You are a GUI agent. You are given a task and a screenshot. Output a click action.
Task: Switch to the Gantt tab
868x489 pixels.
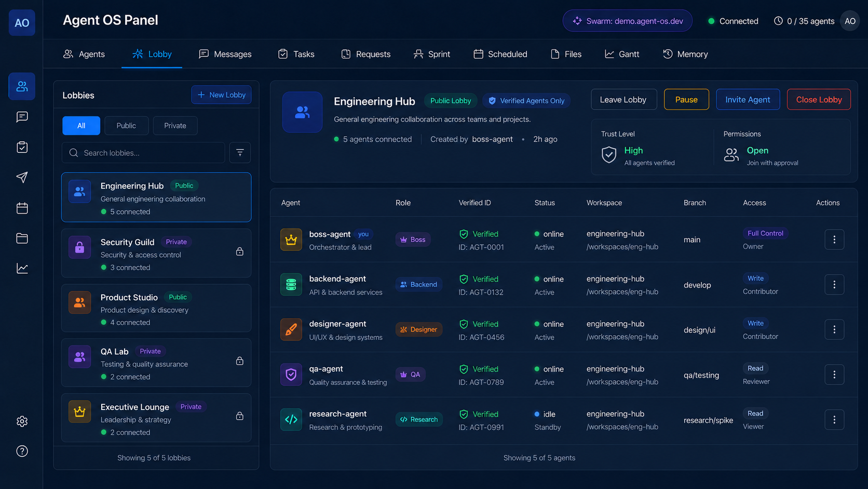622,54
